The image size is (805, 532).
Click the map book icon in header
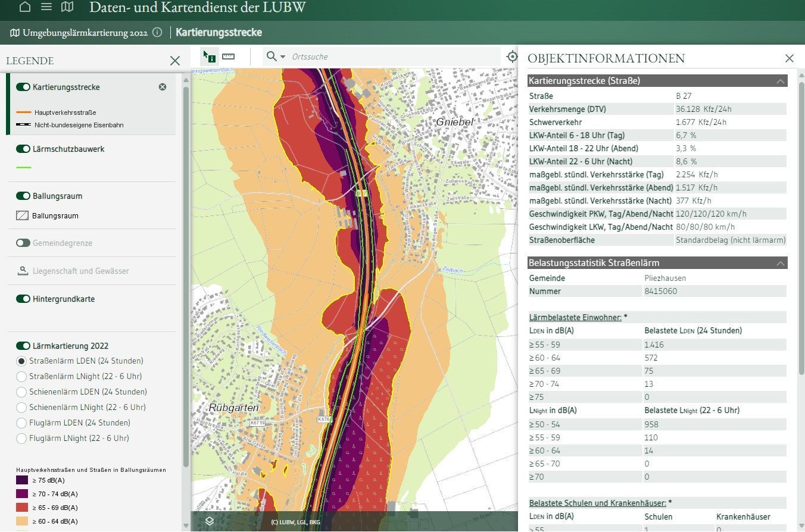(x=68, y=7)
